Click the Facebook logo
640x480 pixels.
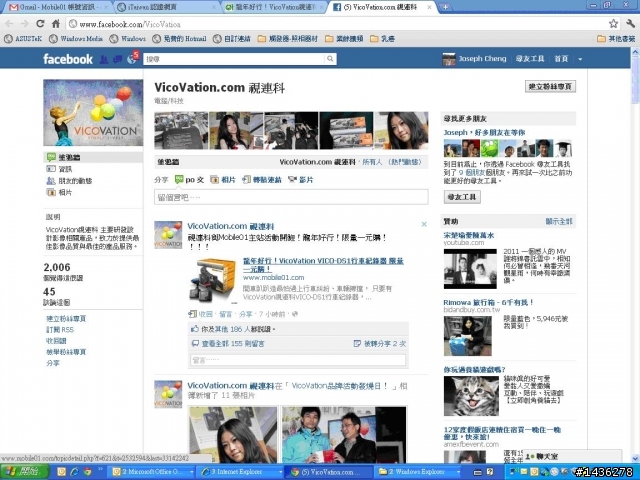(68, 59)
